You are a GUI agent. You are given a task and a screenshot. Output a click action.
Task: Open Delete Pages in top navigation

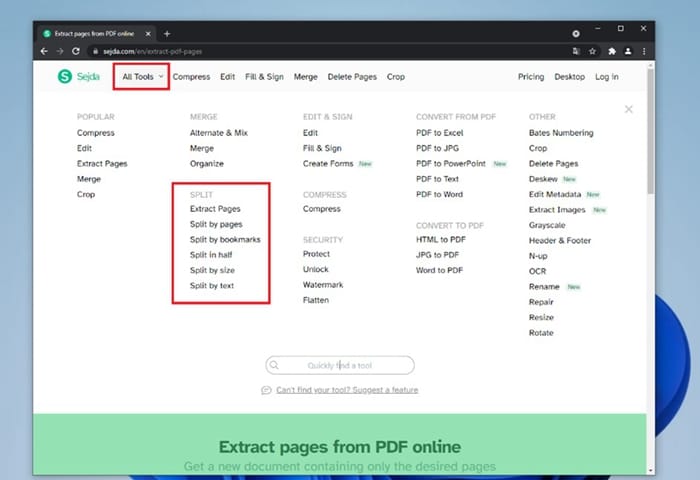[352, 77]
